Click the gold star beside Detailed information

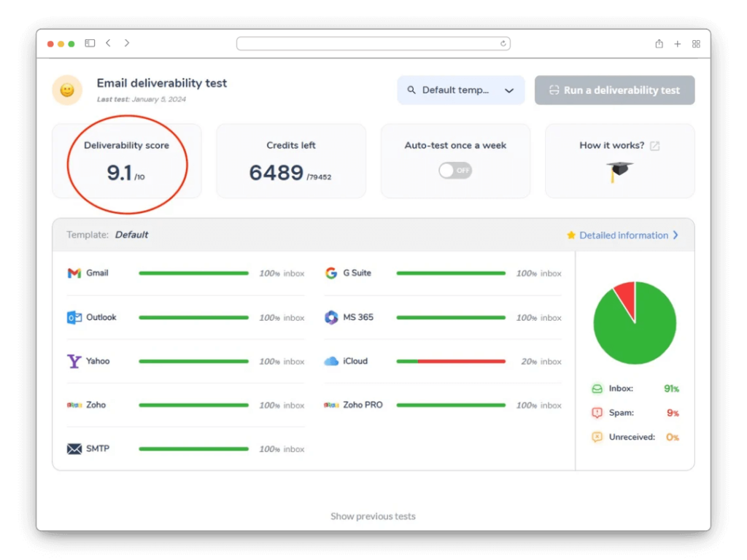click(x=570, y=235)
